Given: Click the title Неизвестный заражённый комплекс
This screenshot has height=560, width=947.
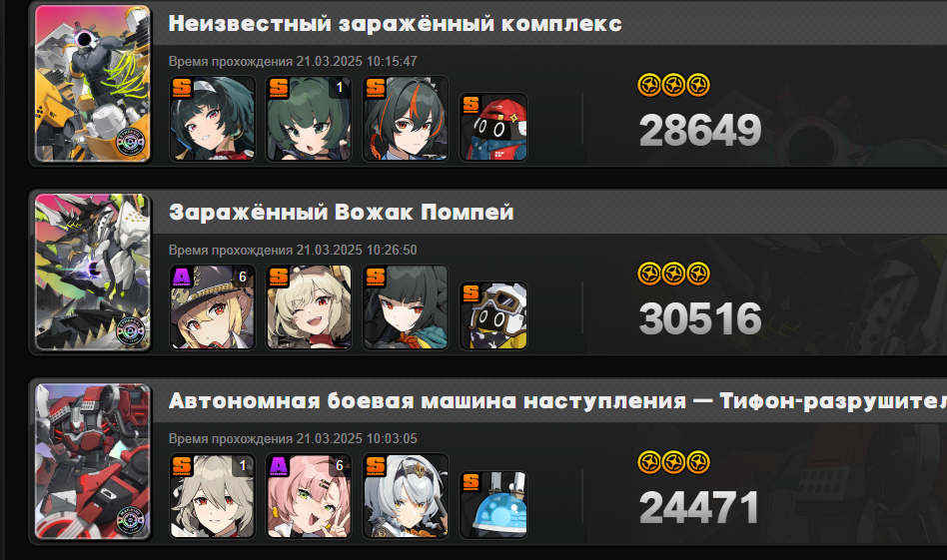Looking at the screenshot, I should pyautogui.click(x=395, y=24).
